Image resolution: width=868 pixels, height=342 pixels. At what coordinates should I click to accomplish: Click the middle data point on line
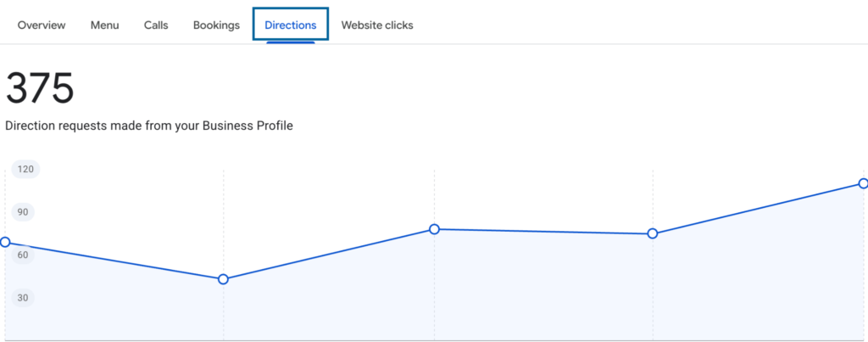435,229
